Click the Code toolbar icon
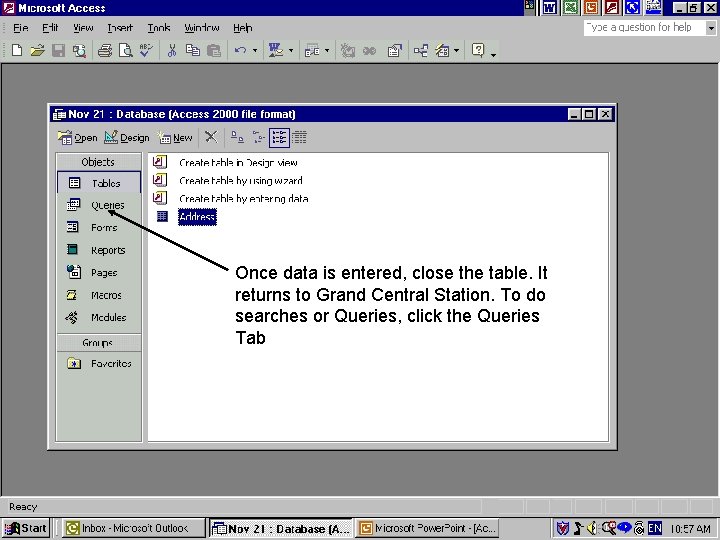 pos(348,50)
